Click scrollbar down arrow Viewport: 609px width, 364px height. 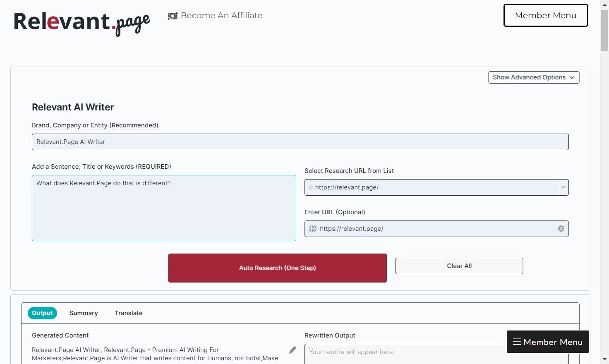pos(604,360)
